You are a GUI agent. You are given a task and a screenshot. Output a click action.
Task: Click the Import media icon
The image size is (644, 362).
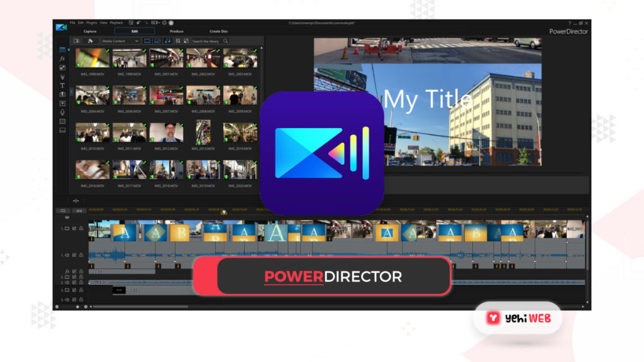click(x=76, y=41)
